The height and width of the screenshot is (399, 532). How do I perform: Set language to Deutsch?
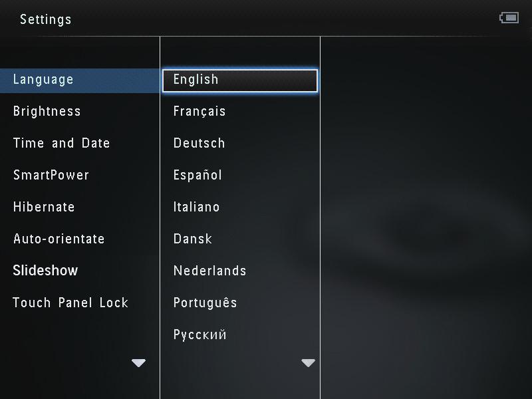pos(199,143)
